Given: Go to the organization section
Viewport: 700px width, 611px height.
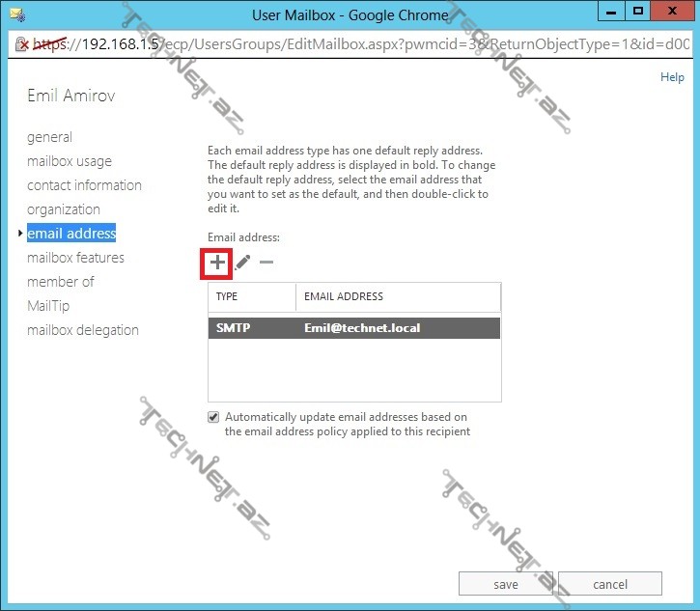Looking at the screenshot, I should (x=64, y=209).
